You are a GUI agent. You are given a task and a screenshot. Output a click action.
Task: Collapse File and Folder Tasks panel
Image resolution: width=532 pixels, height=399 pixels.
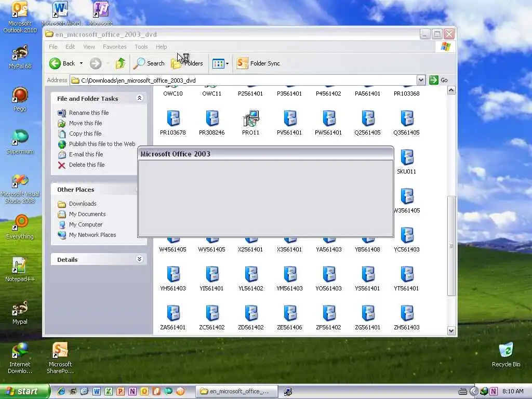[x=139, y=98]
